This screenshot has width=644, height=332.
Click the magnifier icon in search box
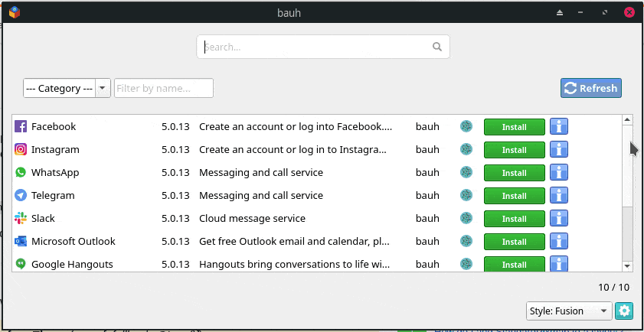437,47
